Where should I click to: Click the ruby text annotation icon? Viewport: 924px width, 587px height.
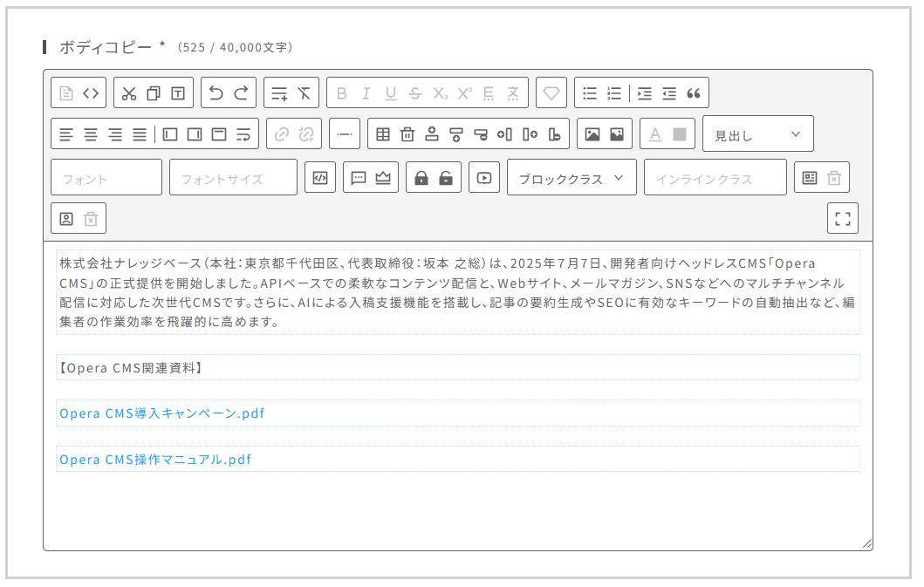513,93
